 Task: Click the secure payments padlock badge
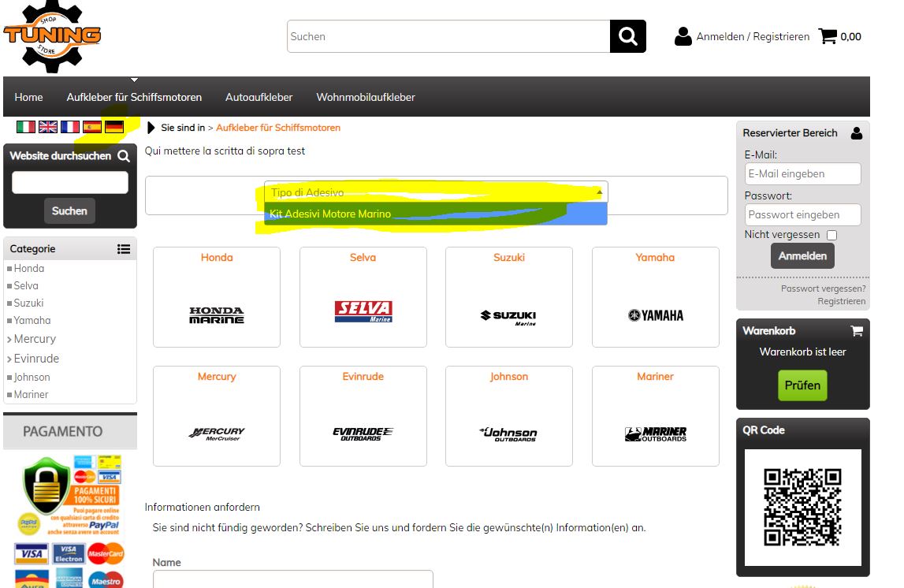47,486
